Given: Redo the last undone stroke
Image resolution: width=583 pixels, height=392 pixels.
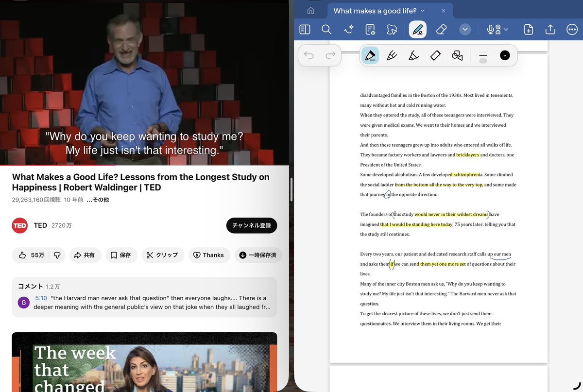Looking at the screenshot, I should tap(330, 55).
